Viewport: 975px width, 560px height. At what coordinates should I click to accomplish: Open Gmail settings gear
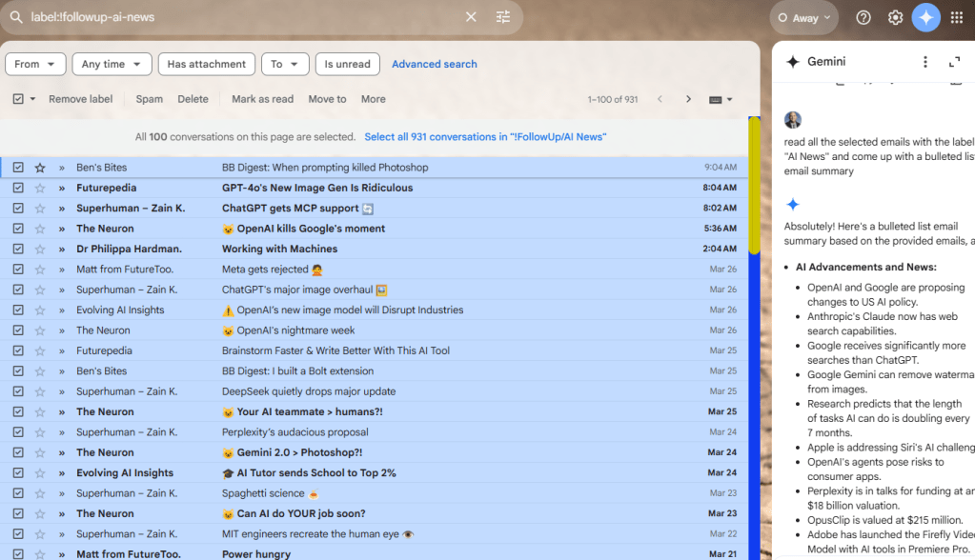pos(895,17)
